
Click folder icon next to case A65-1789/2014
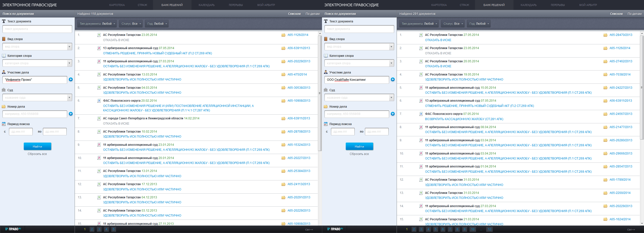[605, 180]
